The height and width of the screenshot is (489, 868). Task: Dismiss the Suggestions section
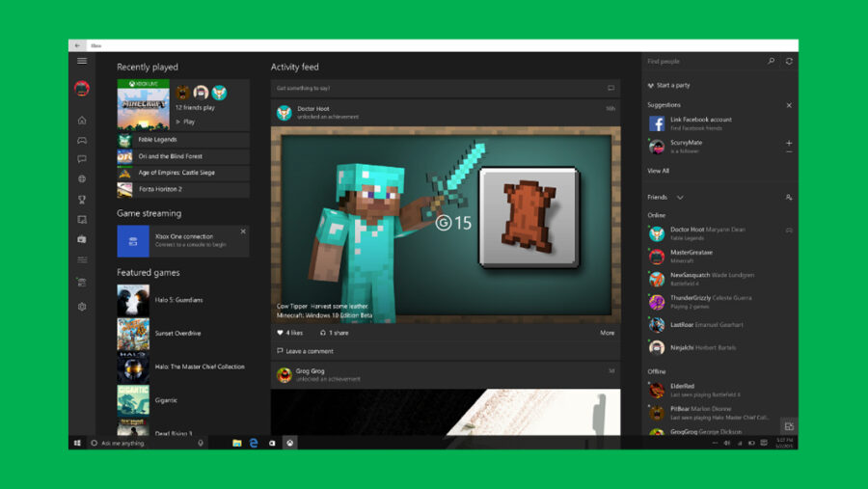point(789,105)
